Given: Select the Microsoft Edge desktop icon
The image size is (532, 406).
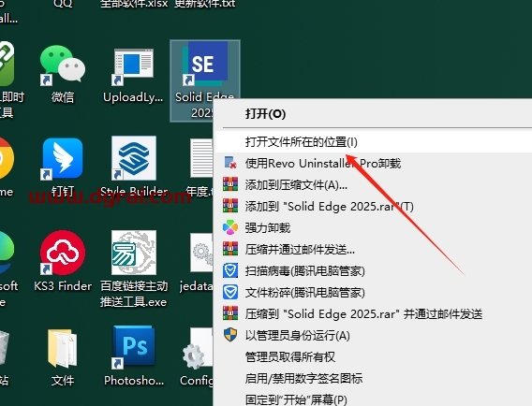Looking at the screenshot, I should (x=7, y=253).
